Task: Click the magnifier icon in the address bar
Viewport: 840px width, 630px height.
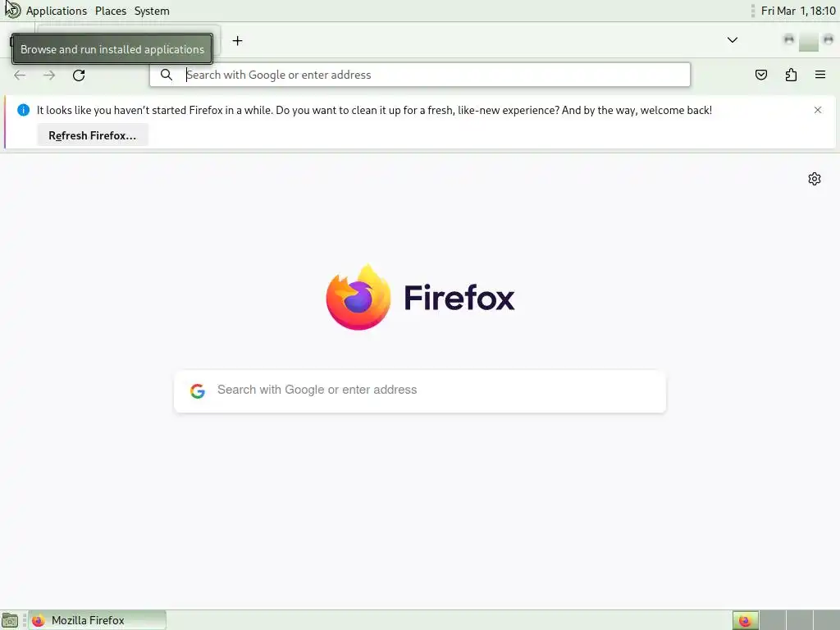Action: click(167, 75)
